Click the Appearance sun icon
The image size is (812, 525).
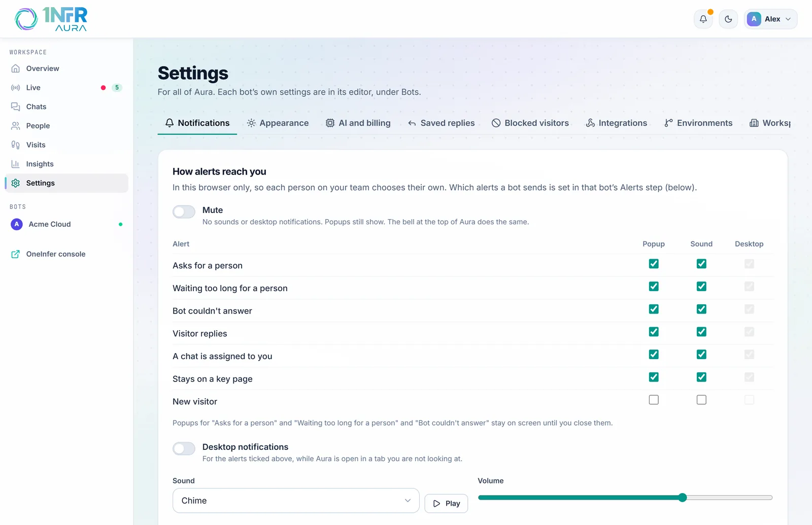click(251, 123)
